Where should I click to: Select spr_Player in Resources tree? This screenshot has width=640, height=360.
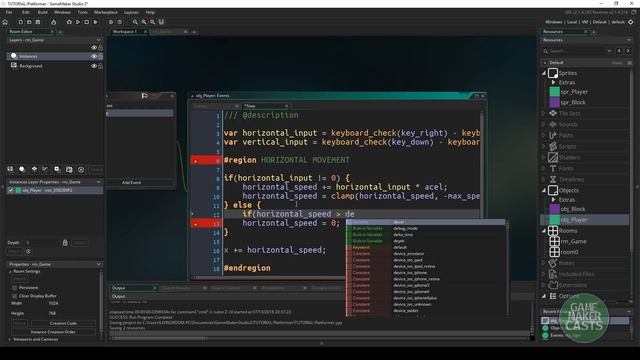click(x=574, y=92)
